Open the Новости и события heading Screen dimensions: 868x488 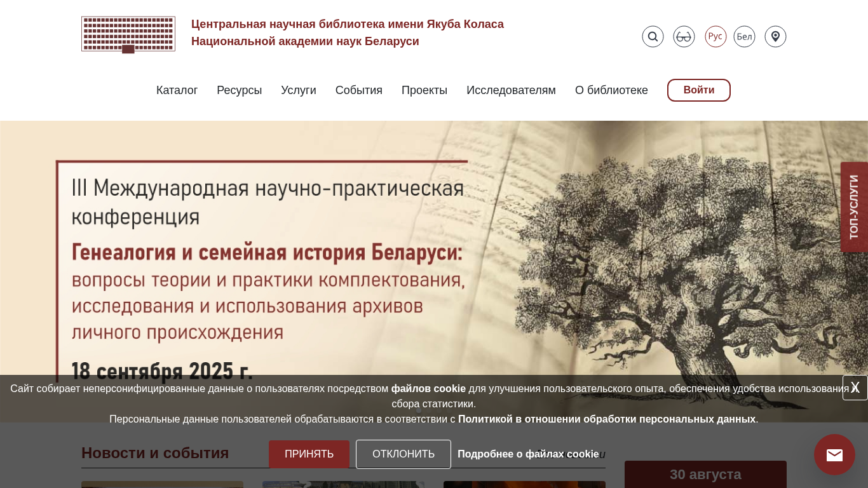point(155,453)
